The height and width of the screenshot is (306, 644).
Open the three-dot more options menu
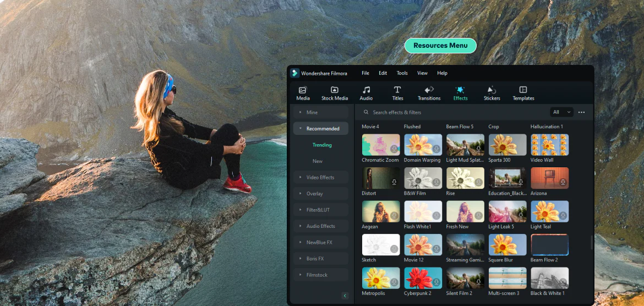click(x=581, y=112)
